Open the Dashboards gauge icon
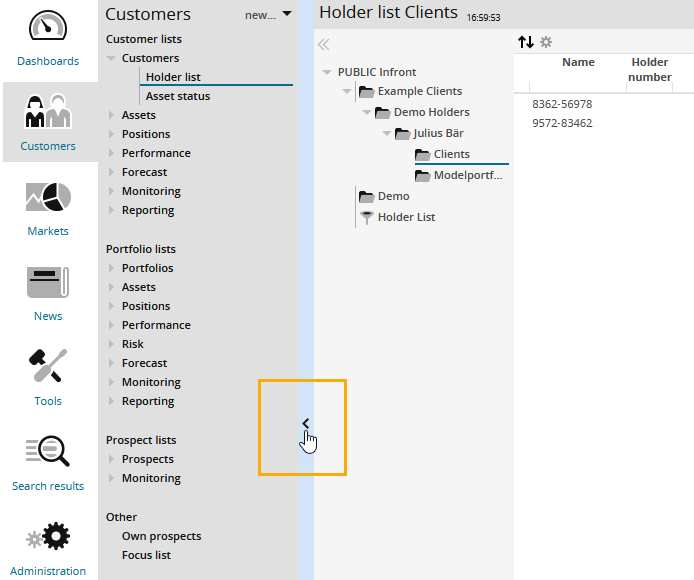 48,28
